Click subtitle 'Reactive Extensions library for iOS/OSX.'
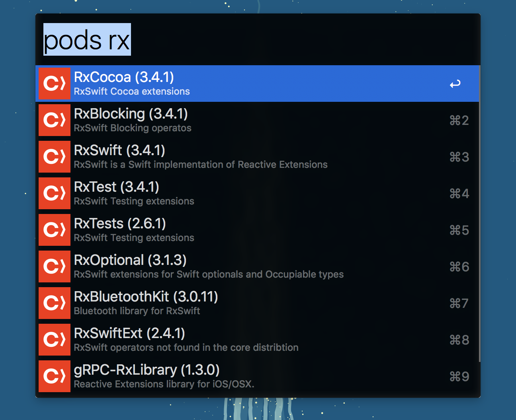Screen dimensions: 516x420 tap(164, 384)
